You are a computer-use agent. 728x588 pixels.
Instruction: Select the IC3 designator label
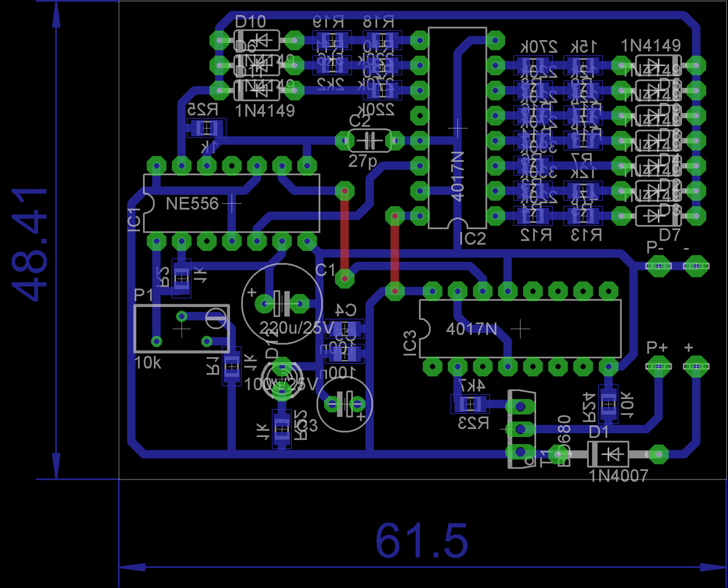click(x=410, y=343)
